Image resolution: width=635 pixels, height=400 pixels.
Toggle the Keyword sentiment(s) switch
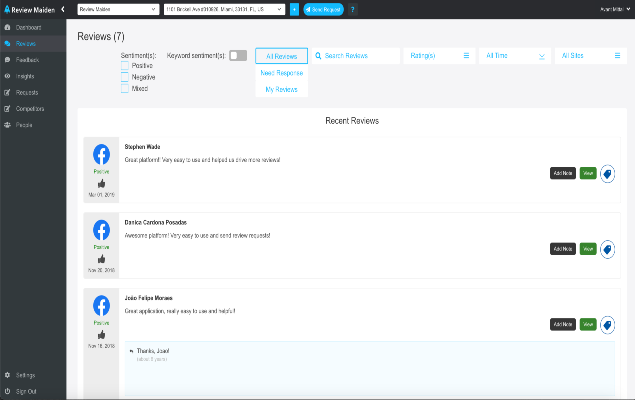click(238, 55)
